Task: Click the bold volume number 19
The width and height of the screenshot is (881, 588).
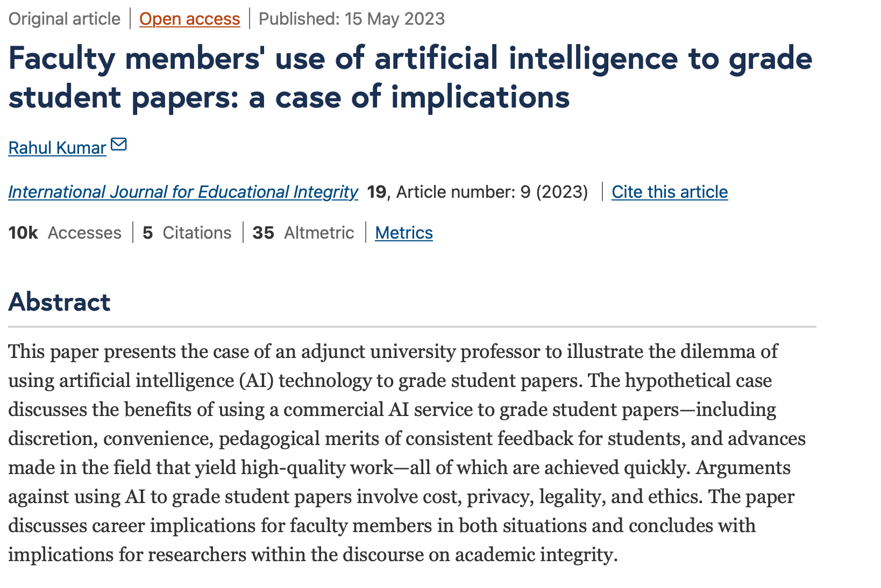Action: [376, 192]
